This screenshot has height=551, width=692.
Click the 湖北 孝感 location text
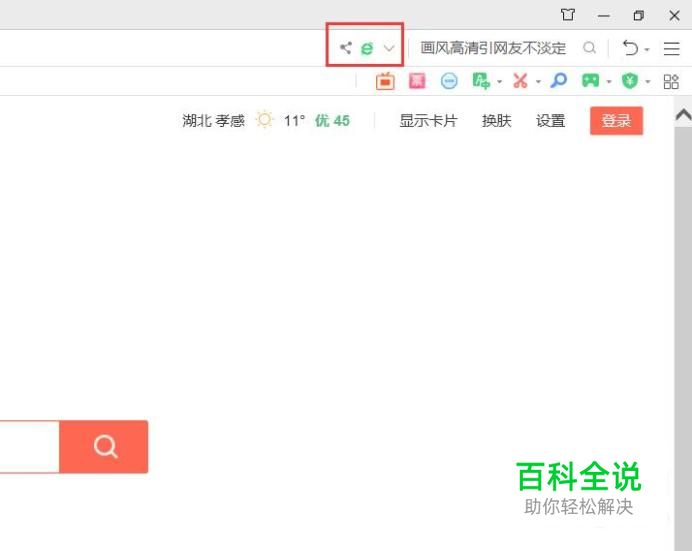tap(214, 120)
